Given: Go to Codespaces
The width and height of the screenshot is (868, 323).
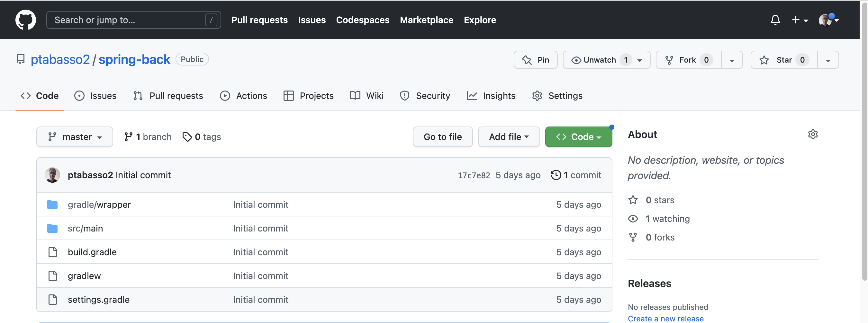Looking at the screenshot, I should click(363, 20).
